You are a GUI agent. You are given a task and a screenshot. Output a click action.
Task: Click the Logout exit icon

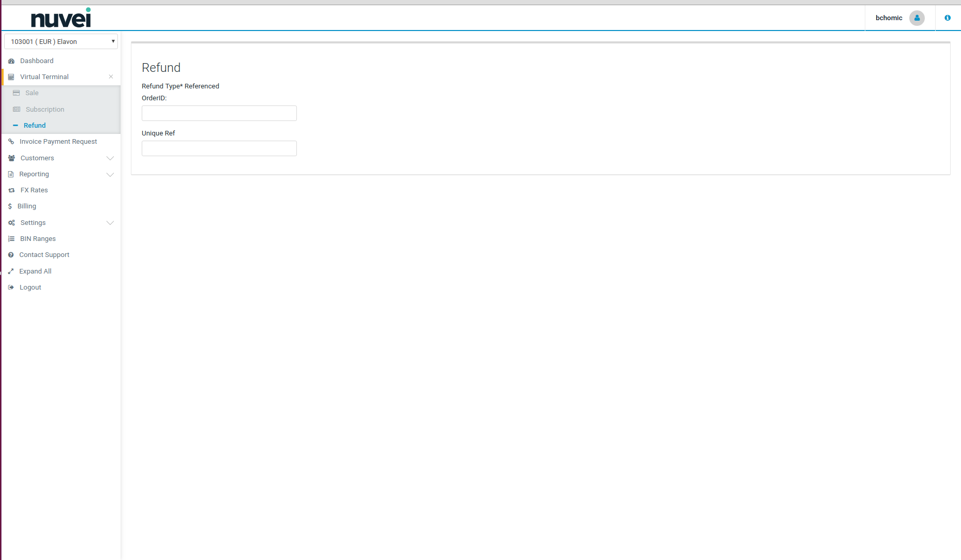11,287
